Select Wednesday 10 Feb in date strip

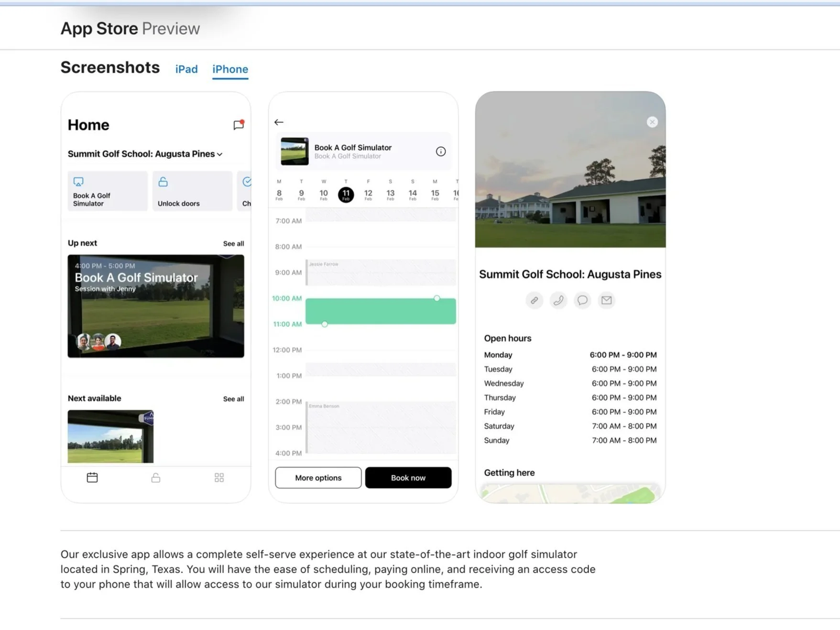point(324,190)
